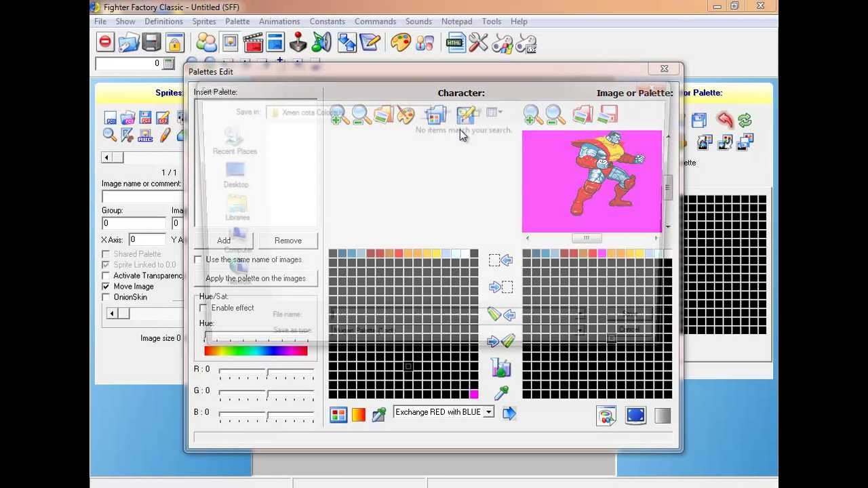
Task: Open the Notepad menu
Action: (456, 21)
